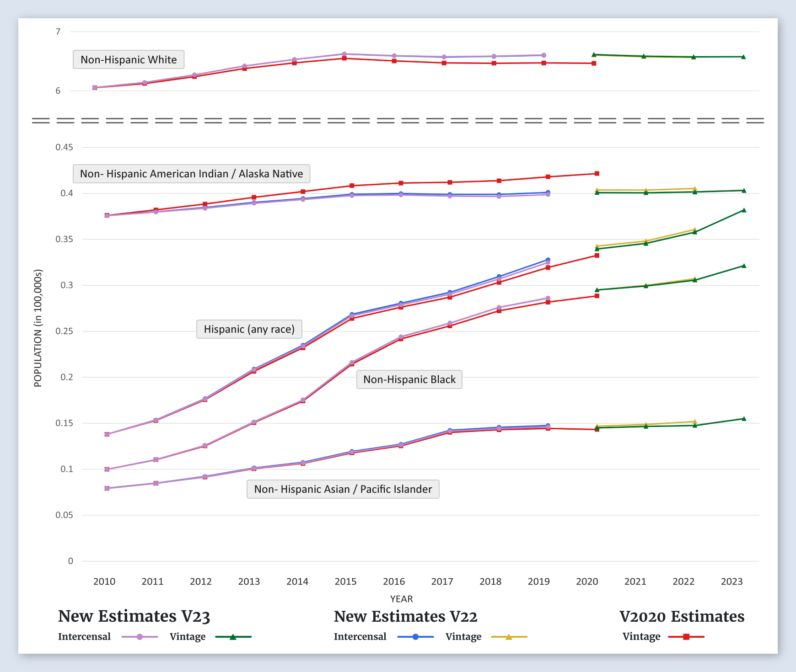Screen dimensions: 796x672
Task: Click the yellow triangle V22 Vintage legend marker
Action: pyautogui.click(x=509, y=637)
